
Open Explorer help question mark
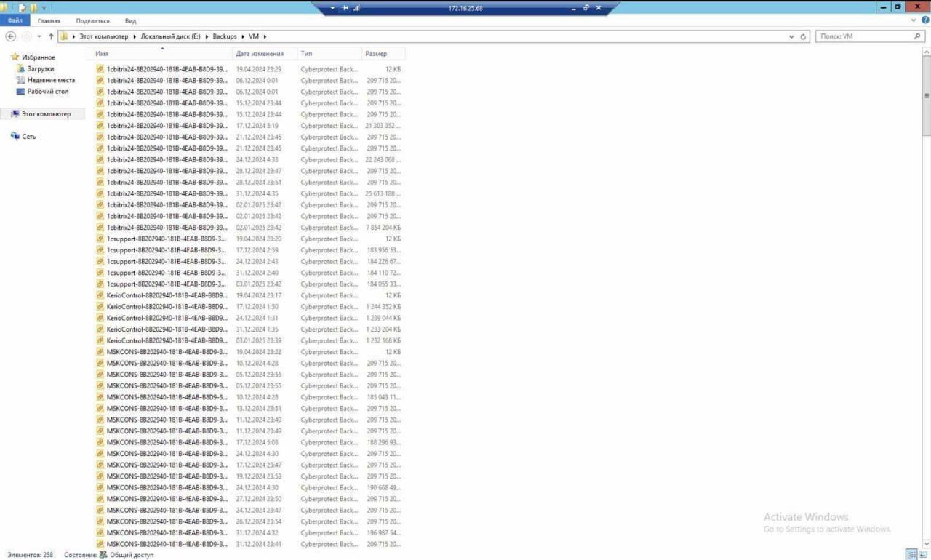pyautogui.click(x=924, y=20)
